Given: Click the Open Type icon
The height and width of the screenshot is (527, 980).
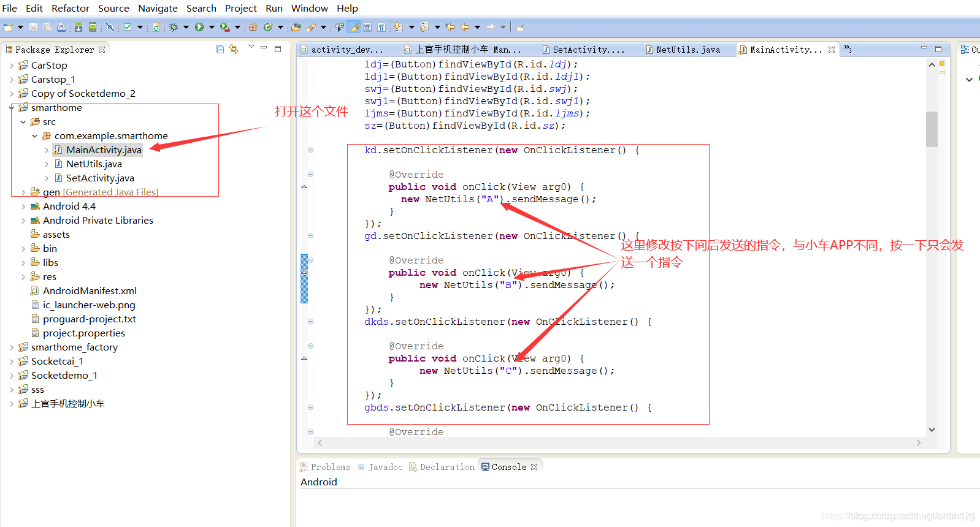Looking at the screenshot, I should (x=296, y=27).
